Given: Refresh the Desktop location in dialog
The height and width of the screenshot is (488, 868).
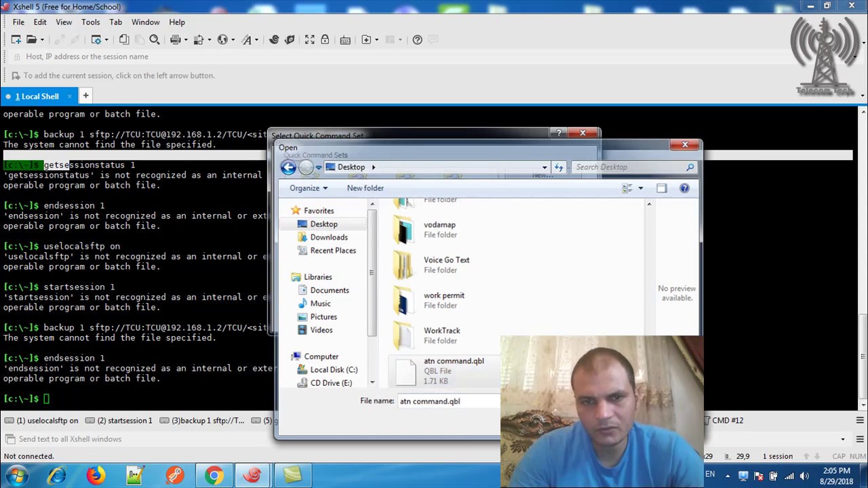Looking at the screenshot, I should [559, 167].
